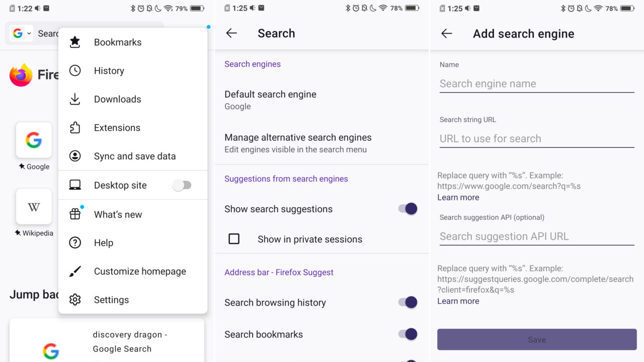Viewport: 644px width, 362px height.
Task: Open Sync and save data account icon
Action: click(x=74, y=156)
